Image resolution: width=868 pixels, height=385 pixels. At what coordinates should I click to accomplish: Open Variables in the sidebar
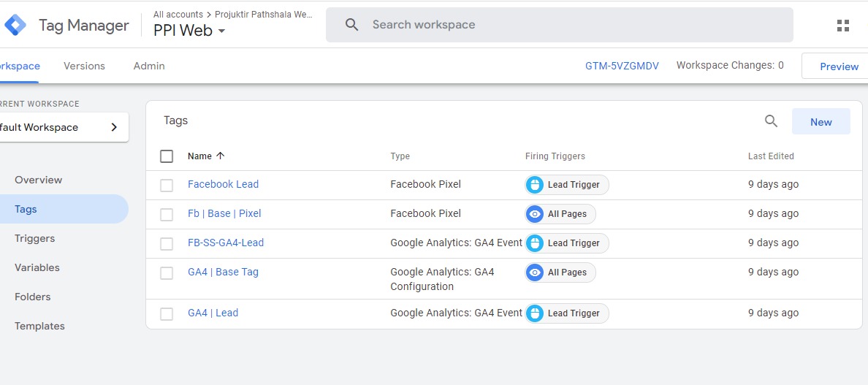(x=37, y=267)
